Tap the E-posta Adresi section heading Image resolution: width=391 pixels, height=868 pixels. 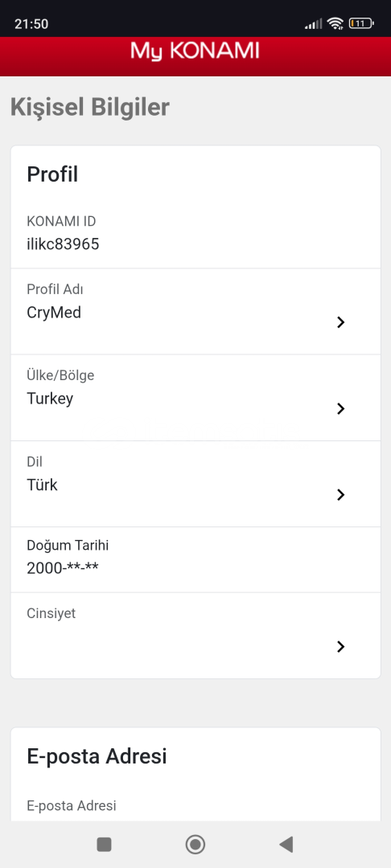(x=97, y=756)
